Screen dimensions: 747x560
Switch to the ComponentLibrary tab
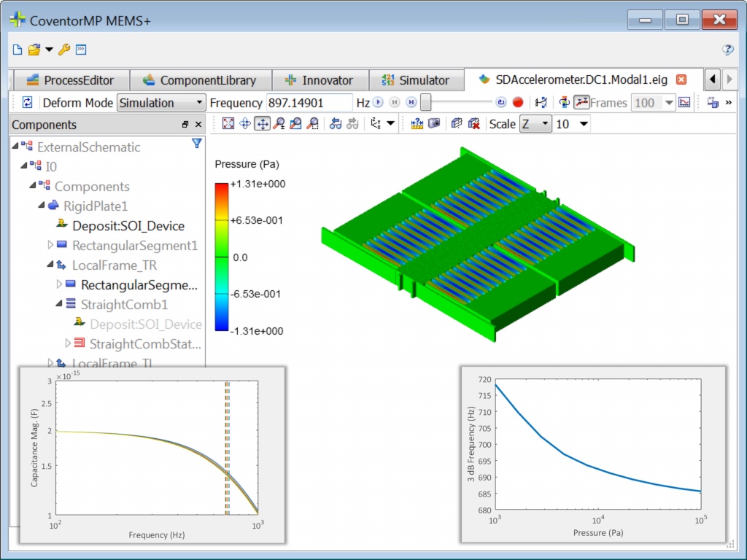point(201,80)
